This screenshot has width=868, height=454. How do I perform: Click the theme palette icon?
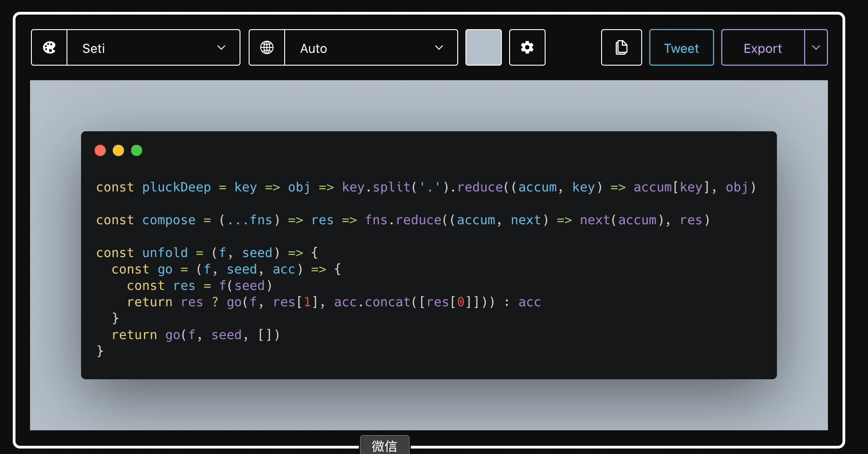49,47
